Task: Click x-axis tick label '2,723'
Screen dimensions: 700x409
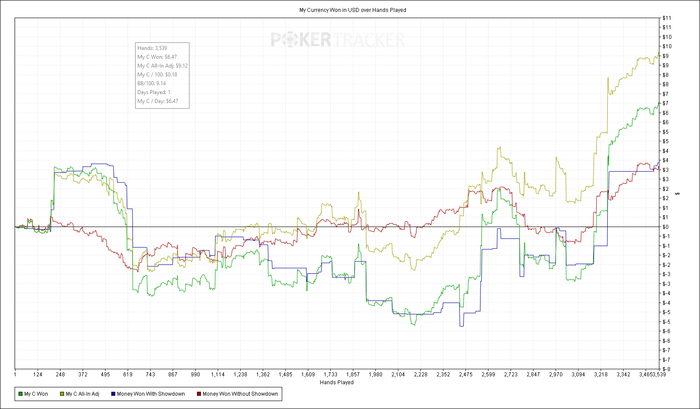Action: coord(510,375)
